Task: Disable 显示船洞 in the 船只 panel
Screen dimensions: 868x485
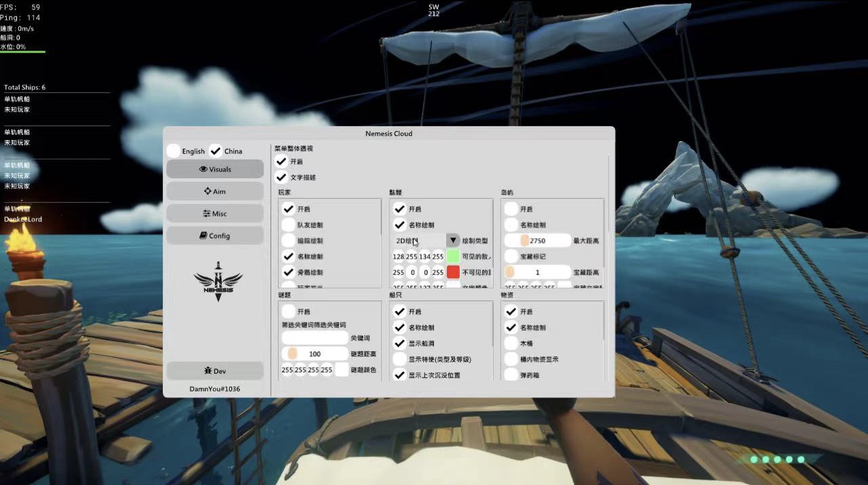Action: click(x=399, y=343)
